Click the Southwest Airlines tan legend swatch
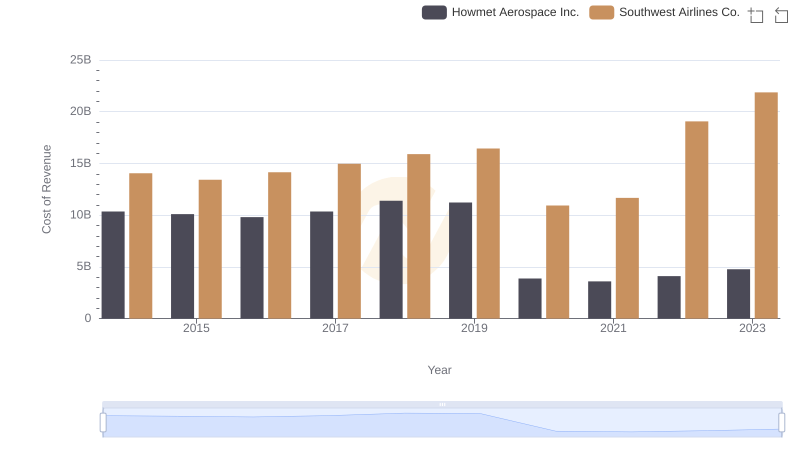 coord(602,12)
